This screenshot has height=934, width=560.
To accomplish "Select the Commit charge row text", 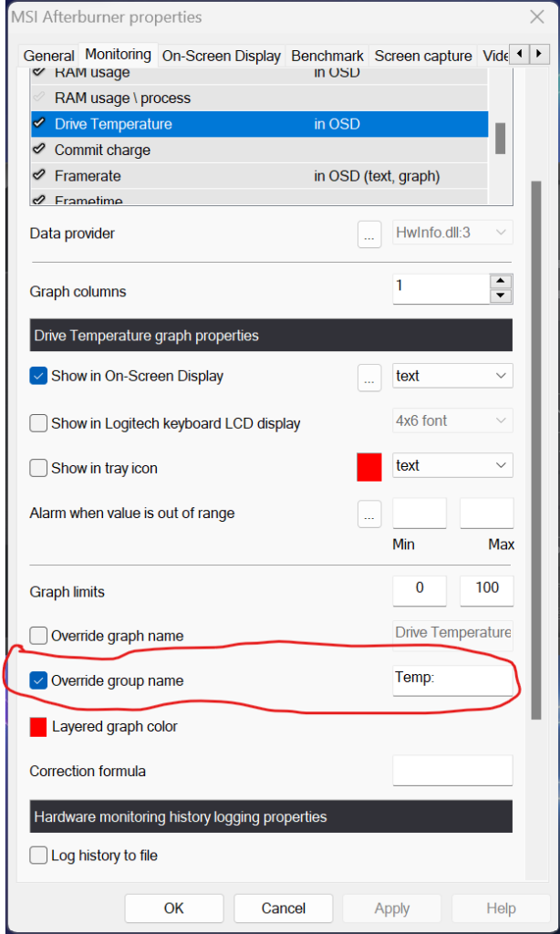I will pyautogui.click(x=102, y=150).
